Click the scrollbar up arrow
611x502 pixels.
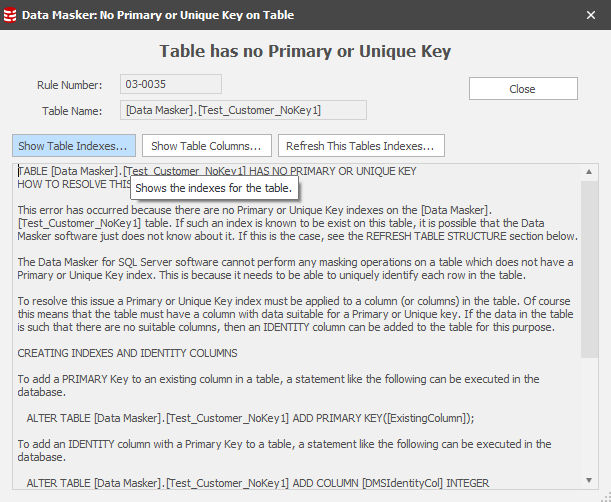[591, 170]
